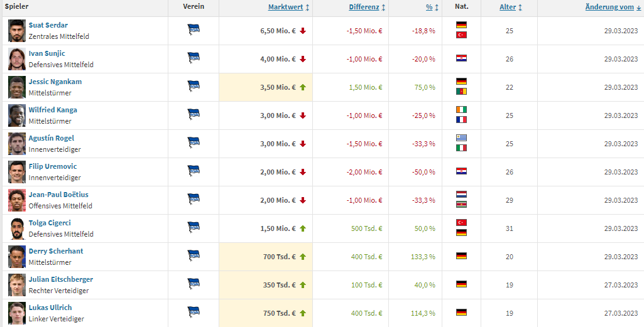The width and height of the screenshot is (644, 327).
Task: Click Julian Eitschberger's player photo
Action: pos(17,285)
